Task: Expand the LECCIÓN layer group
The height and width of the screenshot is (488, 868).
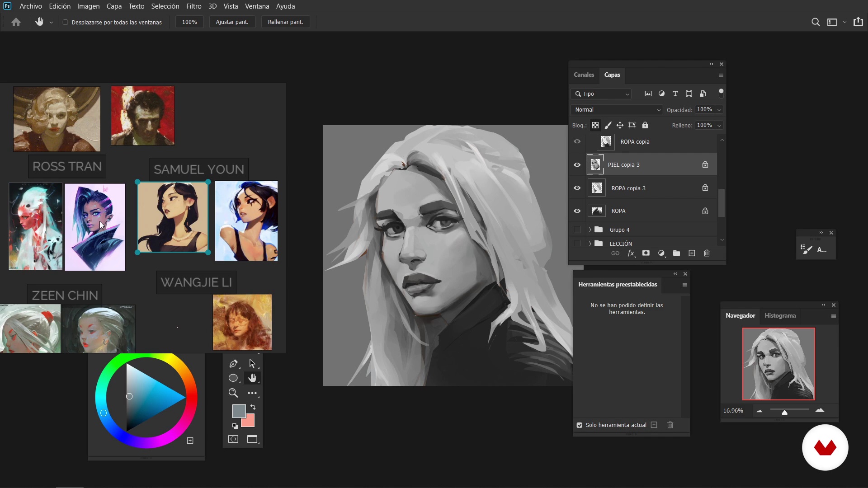Action: pos(590,244)
